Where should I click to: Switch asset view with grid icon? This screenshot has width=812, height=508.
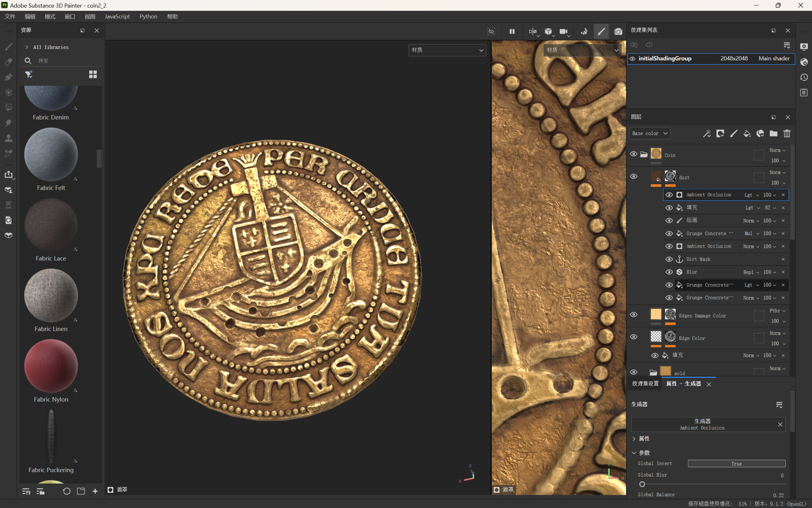pos(93,75)
